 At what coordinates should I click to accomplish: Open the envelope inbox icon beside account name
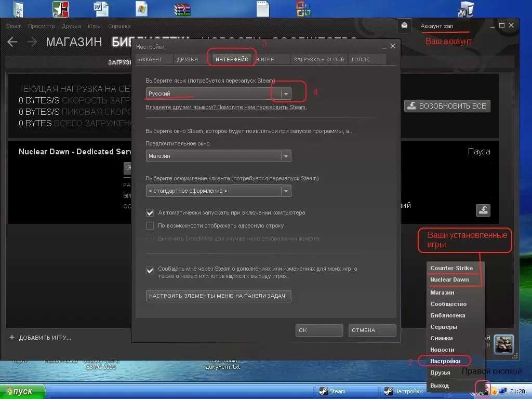405,25
